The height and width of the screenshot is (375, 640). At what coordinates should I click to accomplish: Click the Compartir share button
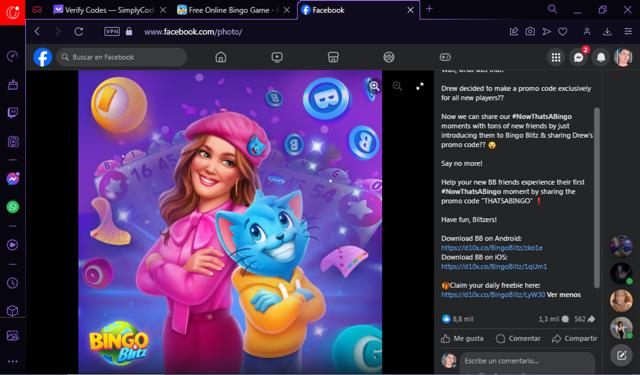coord(574,338)
